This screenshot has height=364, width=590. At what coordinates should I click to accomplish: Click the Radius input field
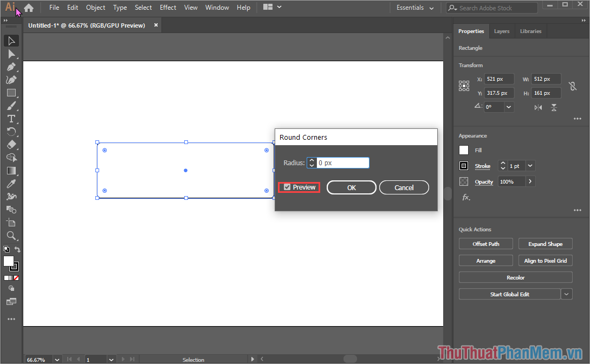pyautogui.click(x=342, y=163)
